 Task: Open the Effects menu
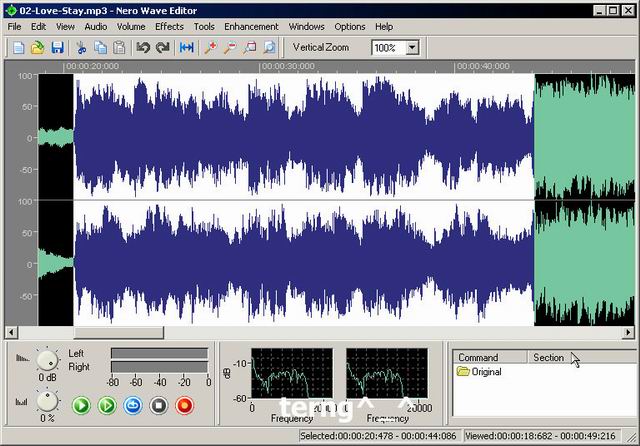coord(169,27)
